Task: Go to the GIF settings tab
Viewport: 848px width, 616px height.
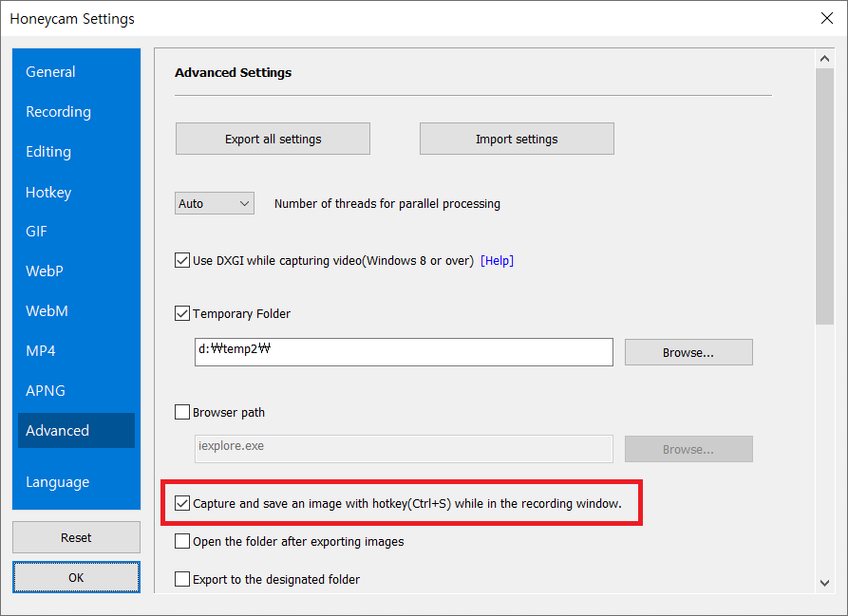Action: coord(36,232)
